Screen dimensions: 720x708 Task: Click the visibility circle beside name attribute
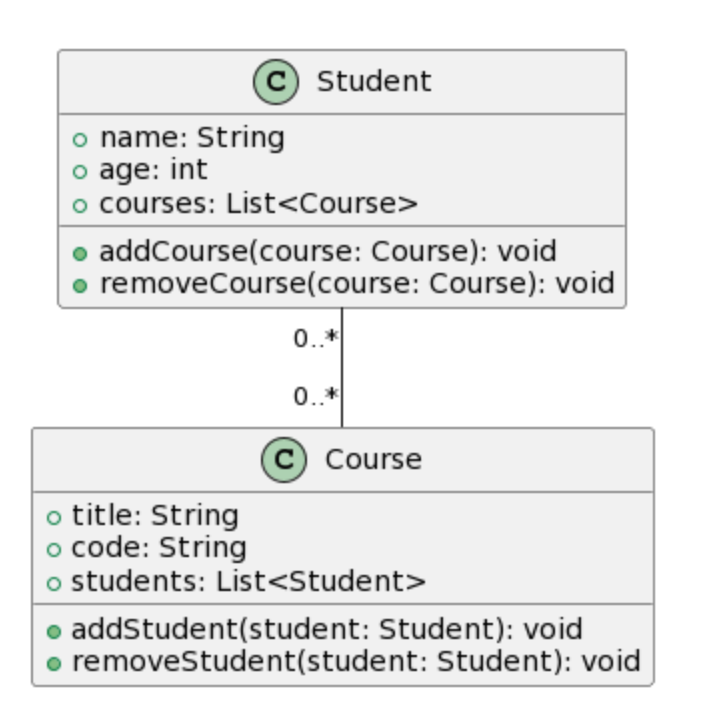tap(81, 139)
